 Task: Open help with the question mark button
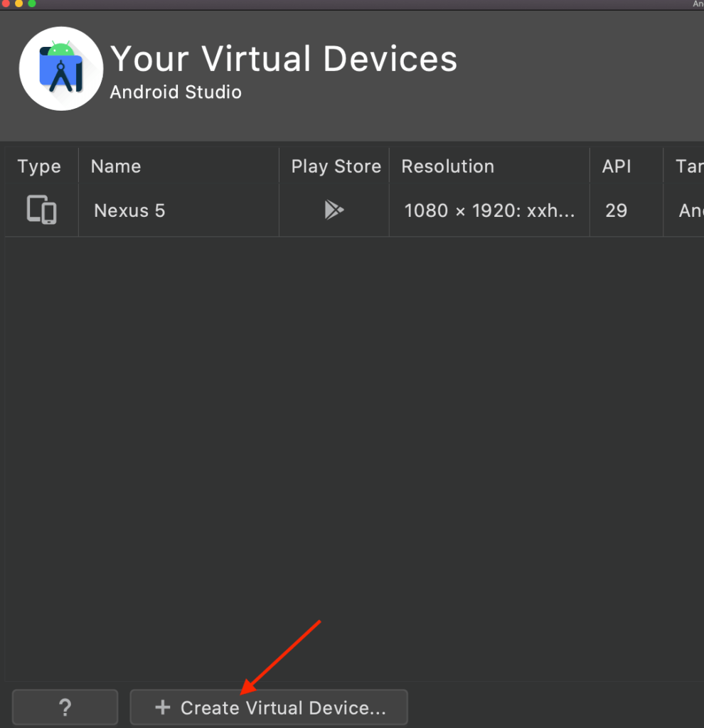[x=65, y=707]
